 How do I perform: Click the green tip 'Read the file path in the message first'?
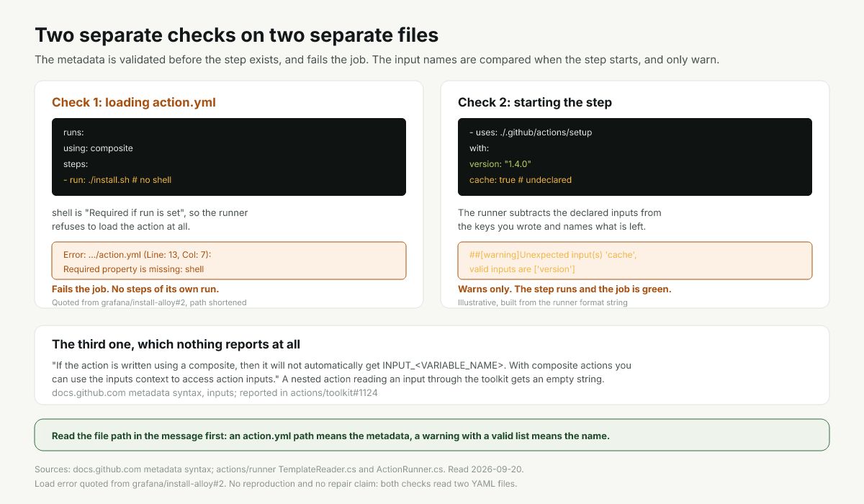432,436
